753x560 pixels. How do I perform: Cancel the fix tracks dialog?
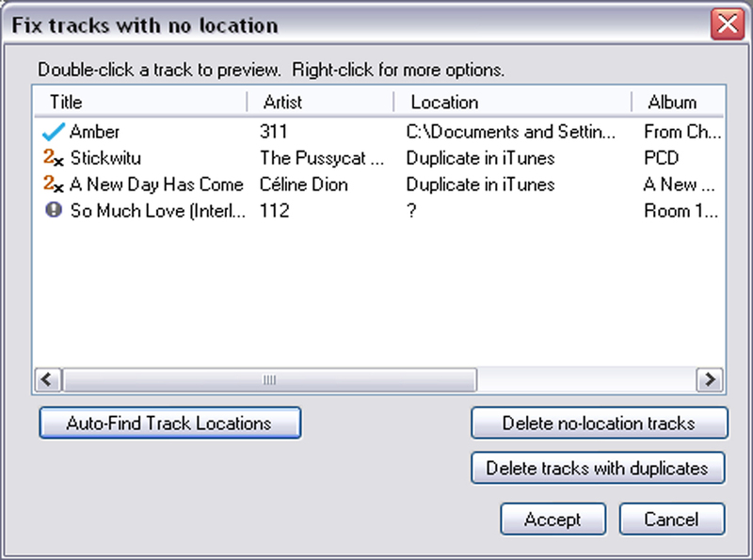tap(671, 520)
